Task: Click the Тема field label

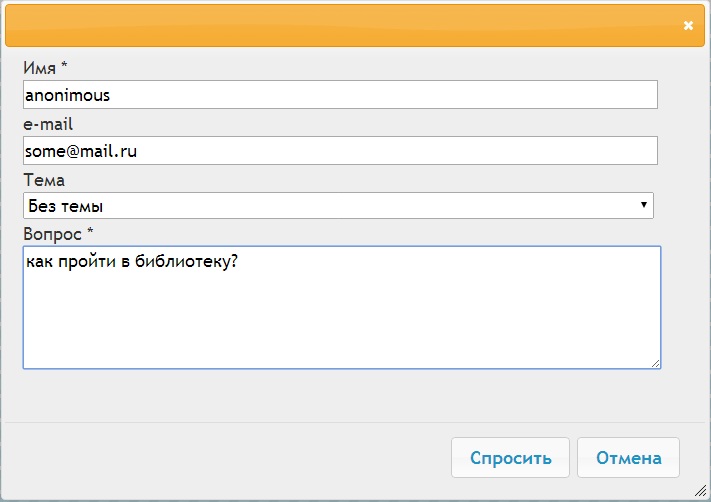Action: pos(44,180)
